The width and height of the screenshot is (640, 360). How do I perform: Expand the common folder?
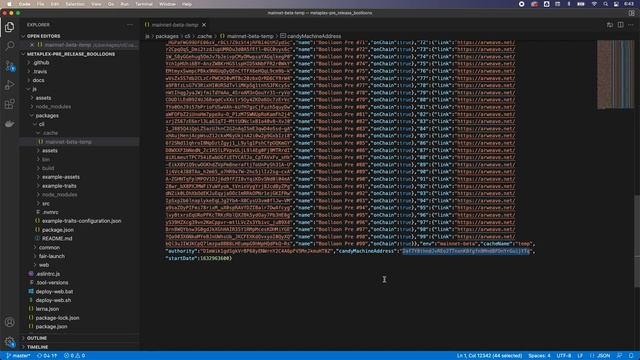coord(49,247)
